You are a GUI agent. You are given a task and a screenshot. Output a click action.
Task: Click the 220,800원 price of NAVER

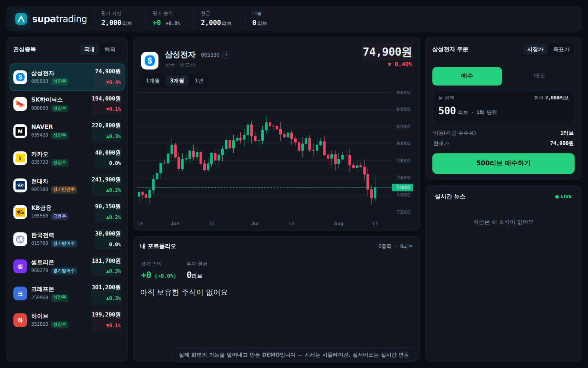106,125
